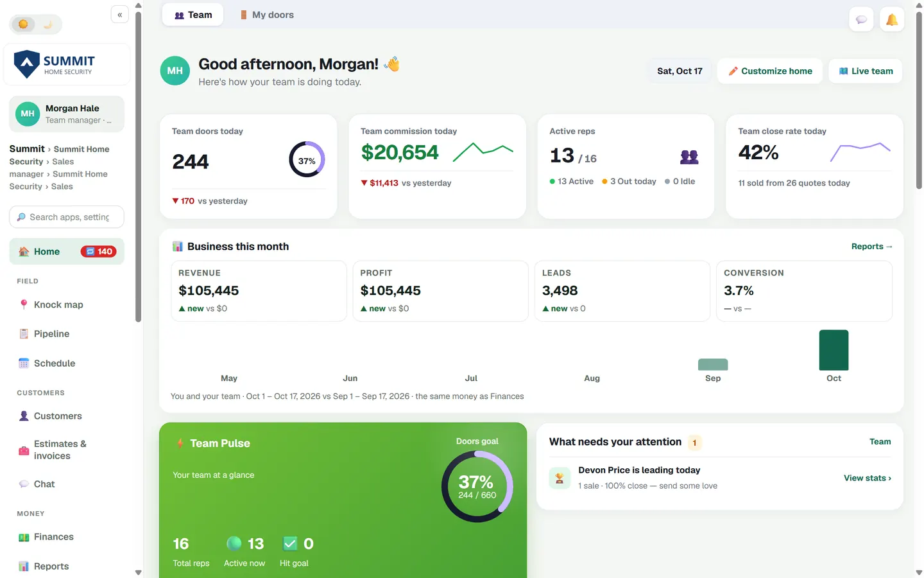The height and width of the screenshot is (578, 924).
Task: Select the Profit metric card
Action: point(441,291)
